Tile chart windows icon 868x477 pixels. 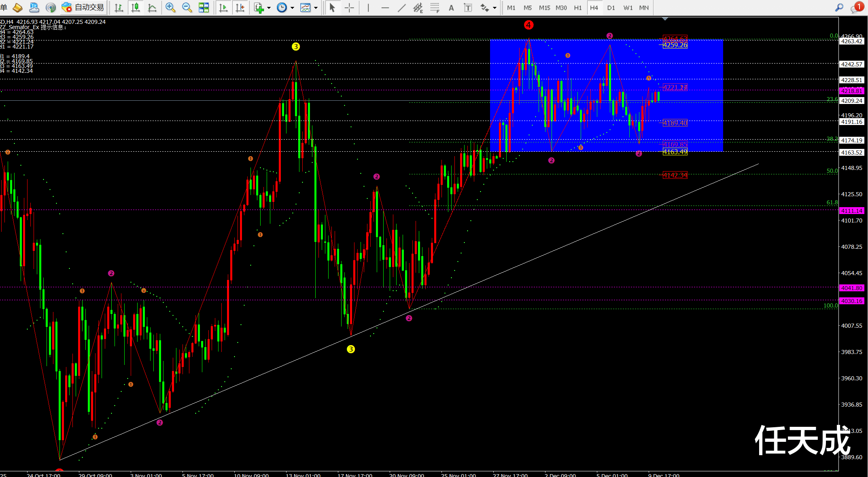(x=204, y=7)
